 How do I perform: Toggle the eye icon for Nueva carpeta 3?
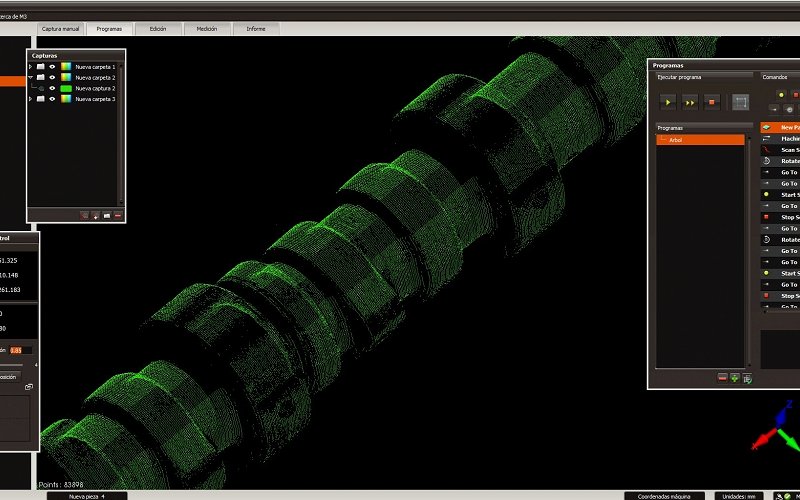(52, 99)
